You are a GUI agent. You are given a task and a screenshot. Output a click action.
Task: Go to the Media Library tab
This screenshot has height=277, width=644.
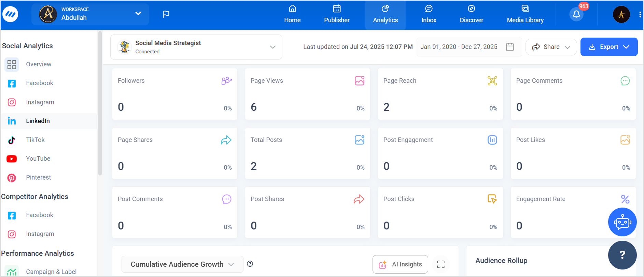point(525,15)
